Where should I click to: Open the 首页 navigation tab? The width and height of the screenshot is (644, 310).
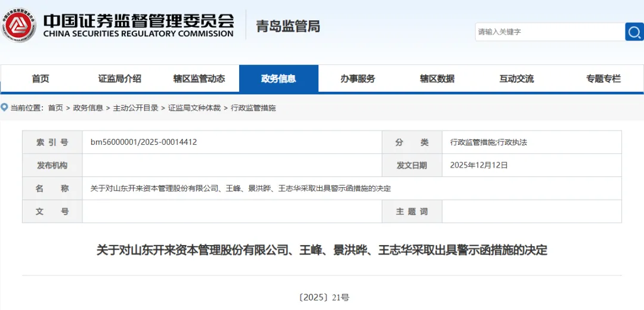[x=41, y=79]
